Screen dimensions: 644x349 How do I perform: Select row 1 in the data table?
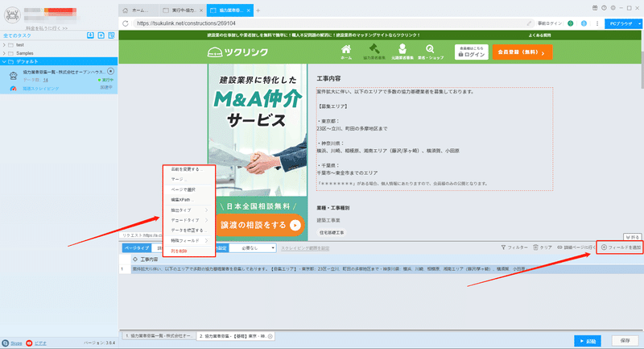(381, 269)
